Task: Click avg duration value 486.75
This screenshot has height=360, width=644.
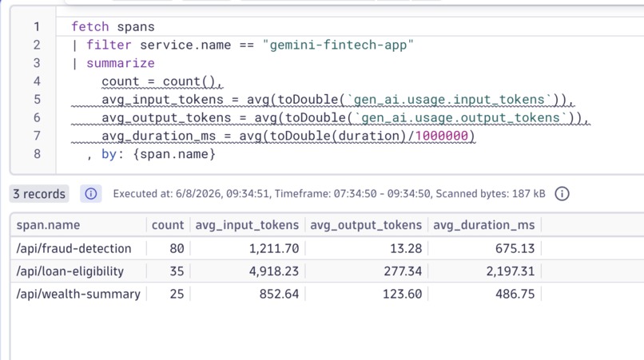Action: tap(515, 294)
